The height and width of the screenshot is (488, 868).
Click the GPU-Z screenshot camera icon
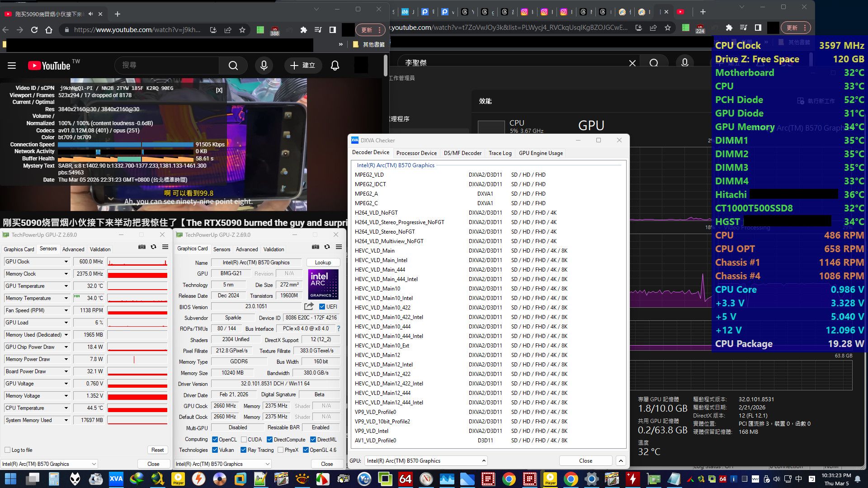[316, 247]
